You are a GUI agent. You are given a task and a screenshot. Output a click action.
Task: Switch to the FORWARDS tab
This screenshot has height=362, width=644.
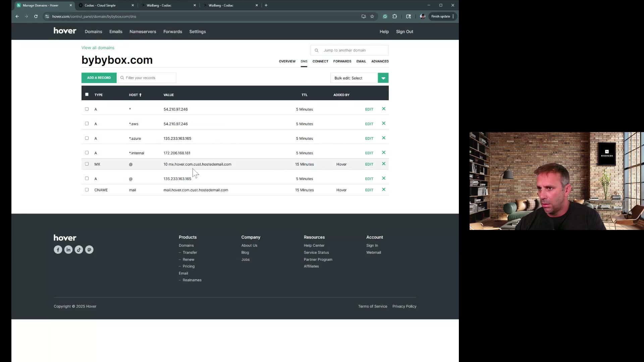(x=342, y=61)
